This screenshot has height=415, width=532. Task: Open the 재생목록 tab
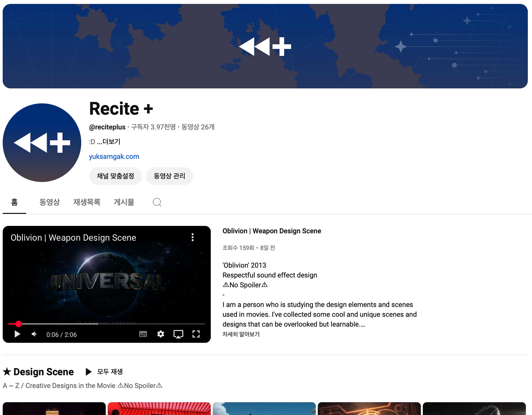point(87,202)
